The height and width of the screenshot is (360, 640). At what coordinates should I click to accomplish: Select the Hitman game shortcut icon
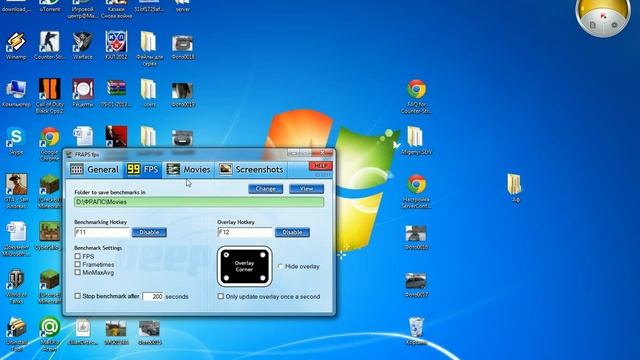(x=116, y=136)
